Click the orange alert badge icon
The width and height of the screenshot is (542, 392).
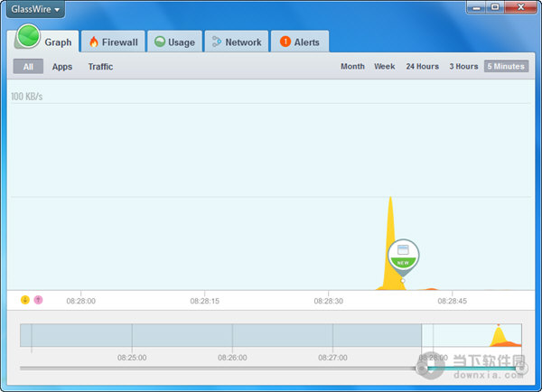[x=285, y=42]
